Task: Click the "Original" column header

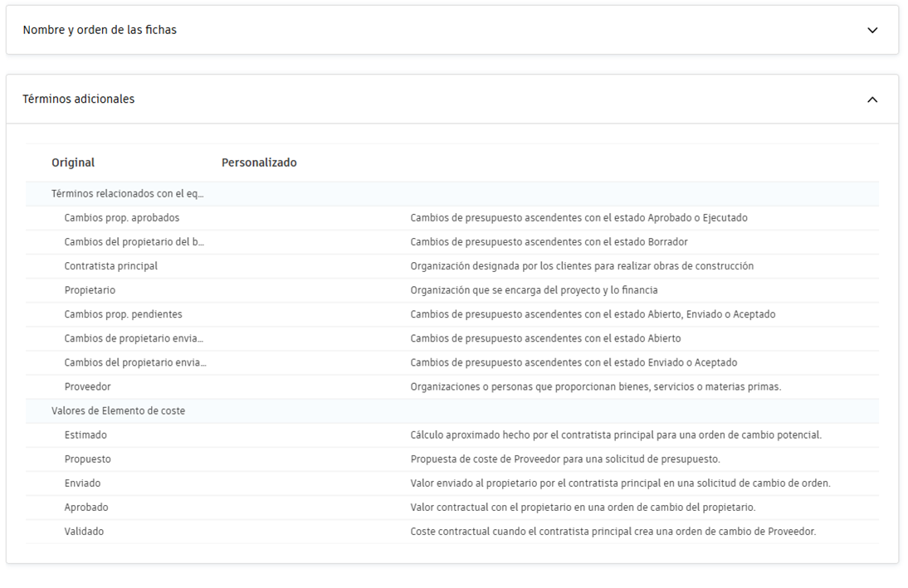Action: point(73,162)
